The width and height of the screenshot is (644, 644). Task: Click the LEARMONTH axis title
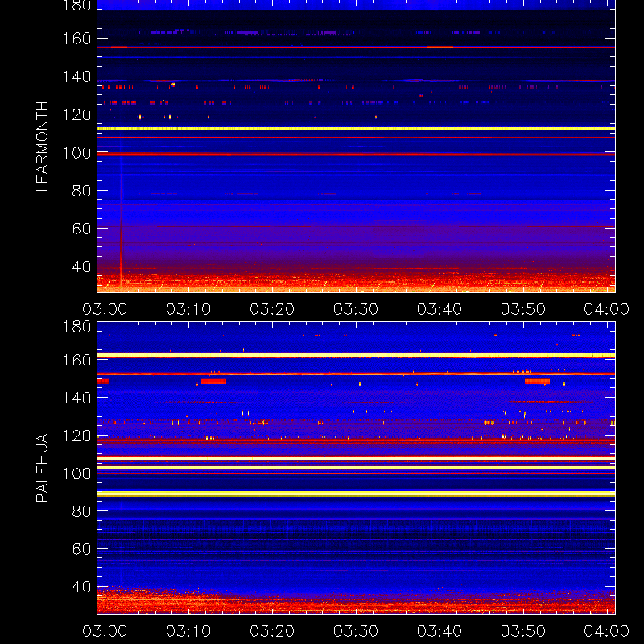coord(42,147)
